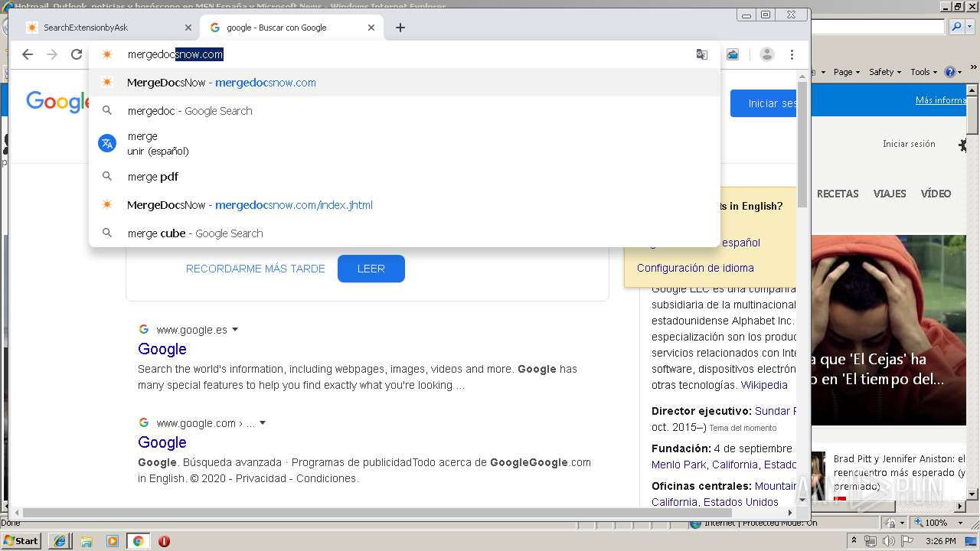Click the Chrome vertical scrollbar thumb

pos(802,143)
